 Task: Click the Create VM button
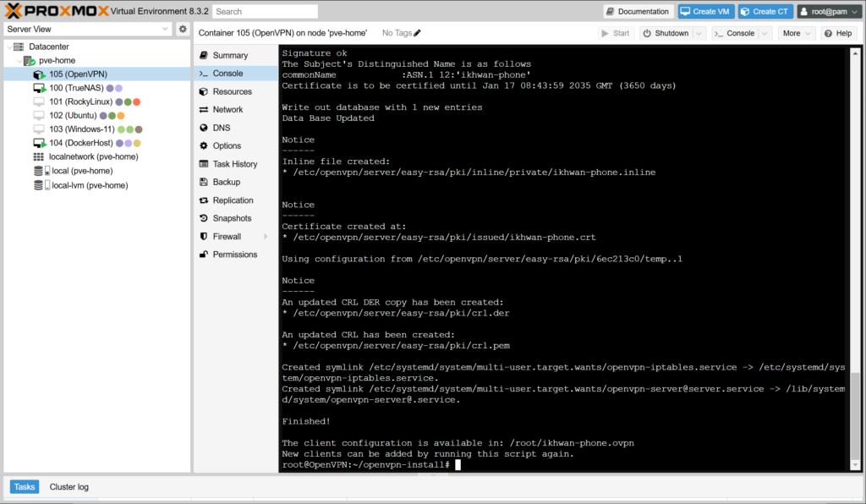coord(704,12)
